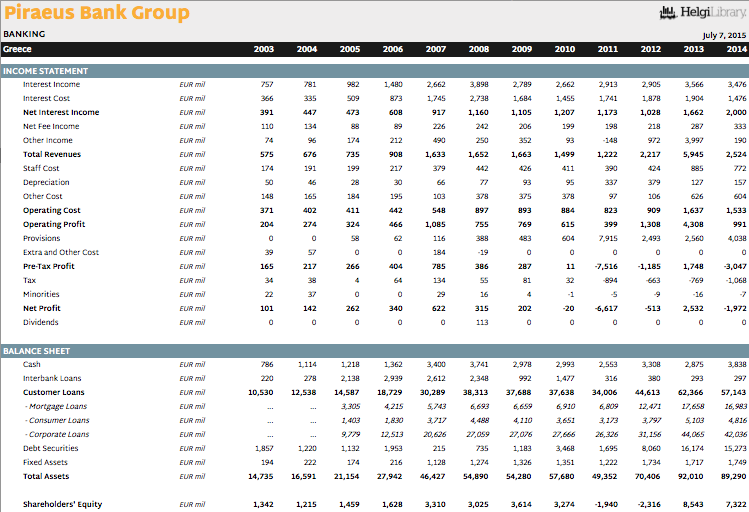Select the Operating Profit row label

pyautogui.click(x=54, y=224)
